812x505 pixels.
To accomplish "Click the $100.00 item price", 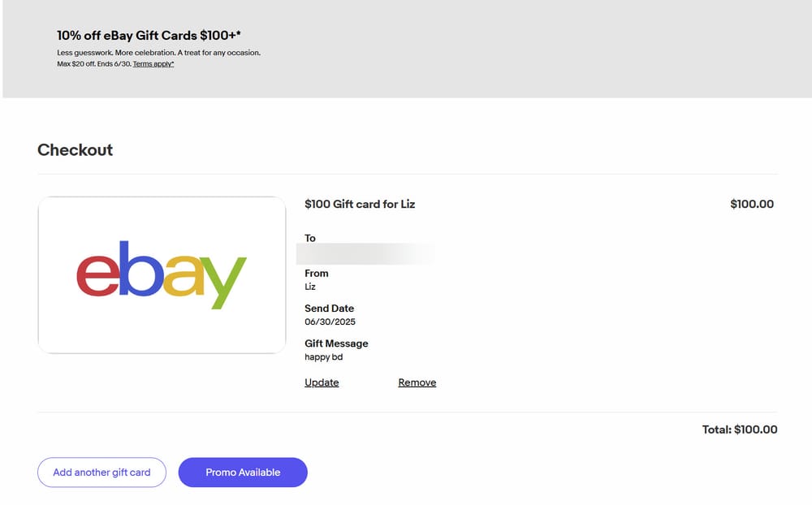I will pos(751,204).
